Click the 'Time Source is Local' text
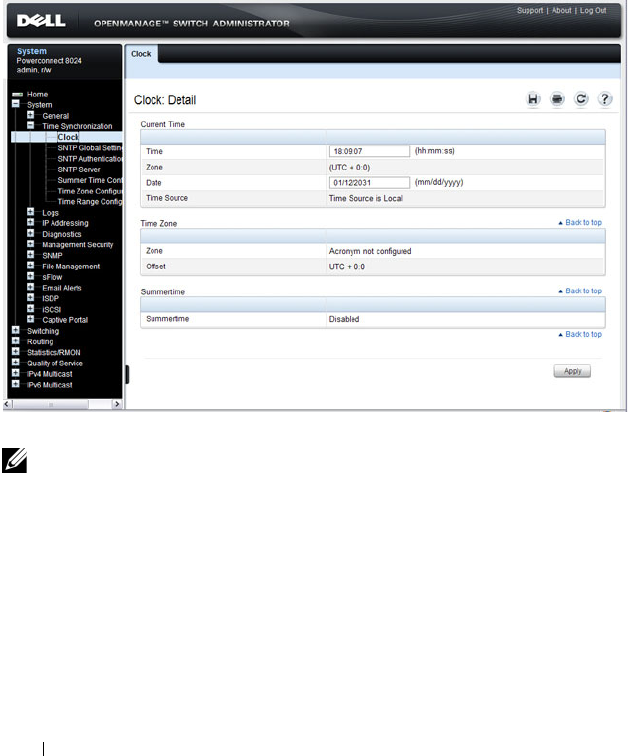Image resolution: width=641 pixels, height=756 pixels. click(366, 198)
